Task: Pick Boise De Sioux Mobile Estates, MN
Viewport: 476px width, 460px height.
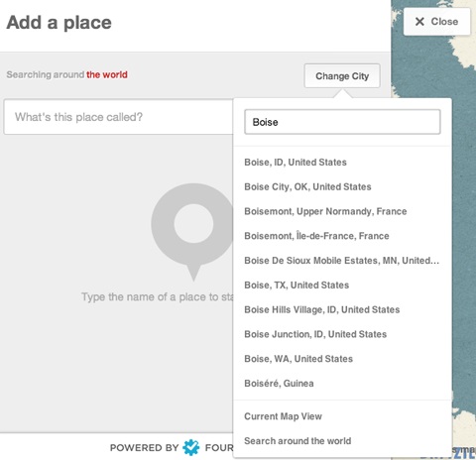Action: tap(342, 261)
